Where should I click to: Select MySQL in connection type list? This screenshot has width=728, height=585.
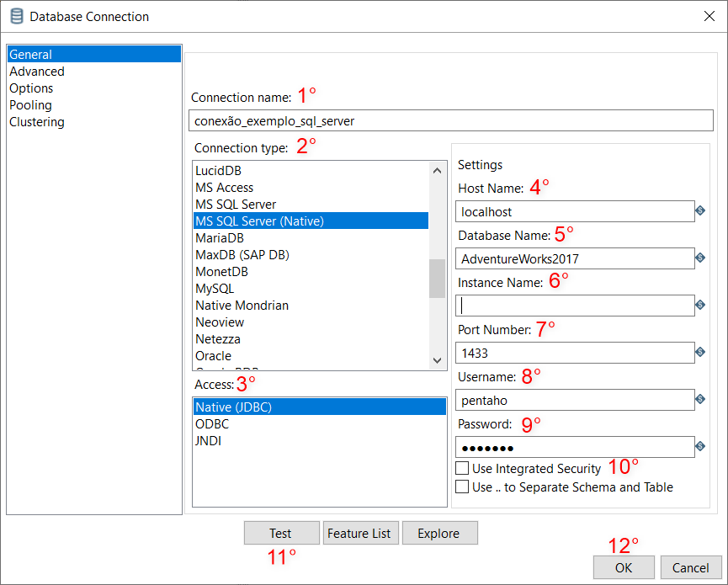point(215,289)
